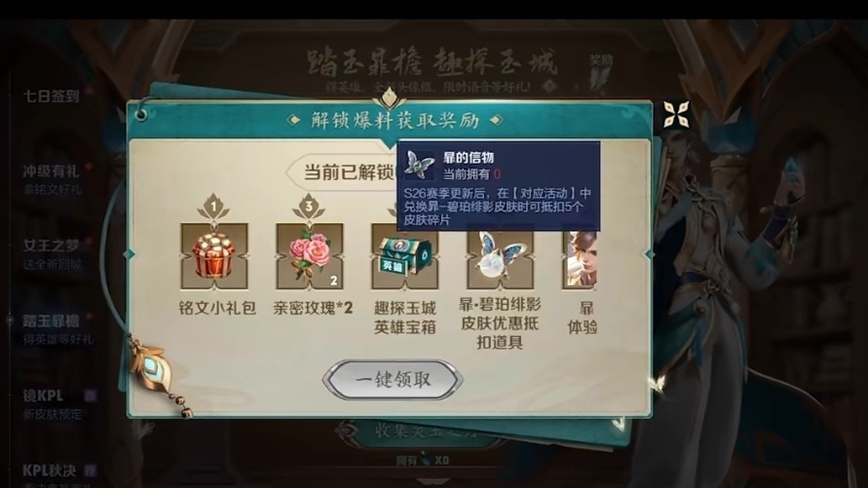
Task: Click the left arrow on the reward list edge
Action: (131, 254)
